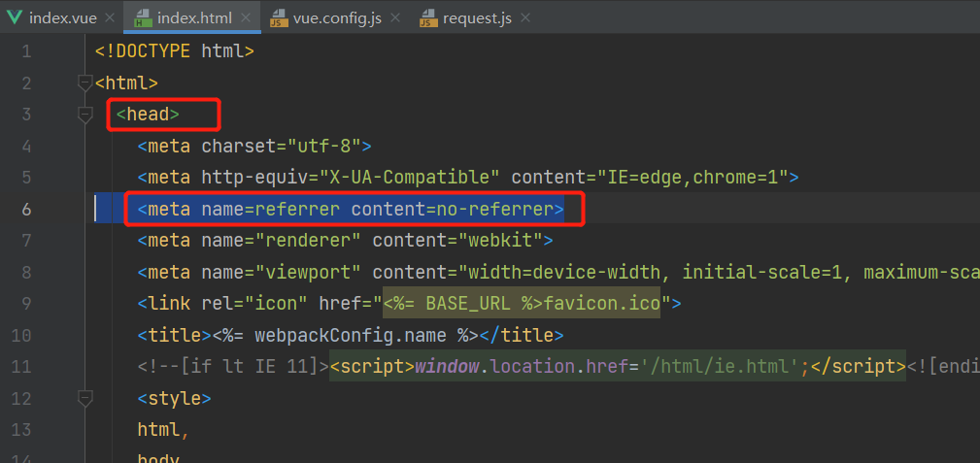Screen dimensions: 980x463
Task: Click the "webkit" content value
Action: 500,240
